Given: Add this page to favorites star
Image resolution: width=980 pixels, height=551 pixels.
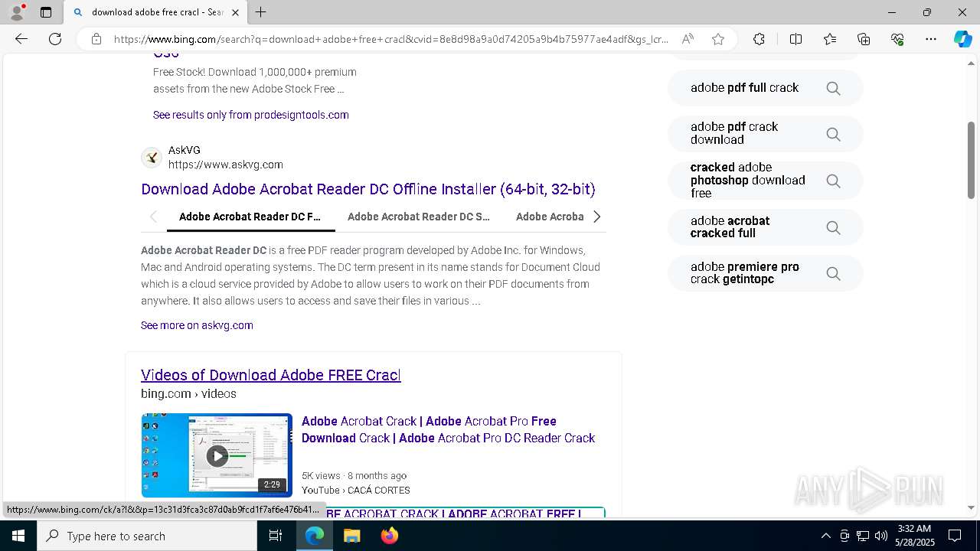Looking at the screenshot, I should tap(718, 39).
